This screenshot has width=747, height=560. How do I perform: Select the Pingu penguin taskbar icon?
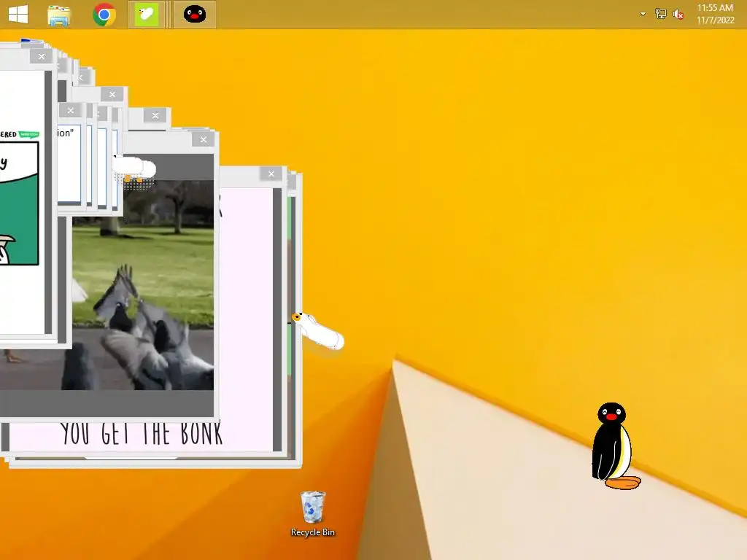click(x=194, y=15)
